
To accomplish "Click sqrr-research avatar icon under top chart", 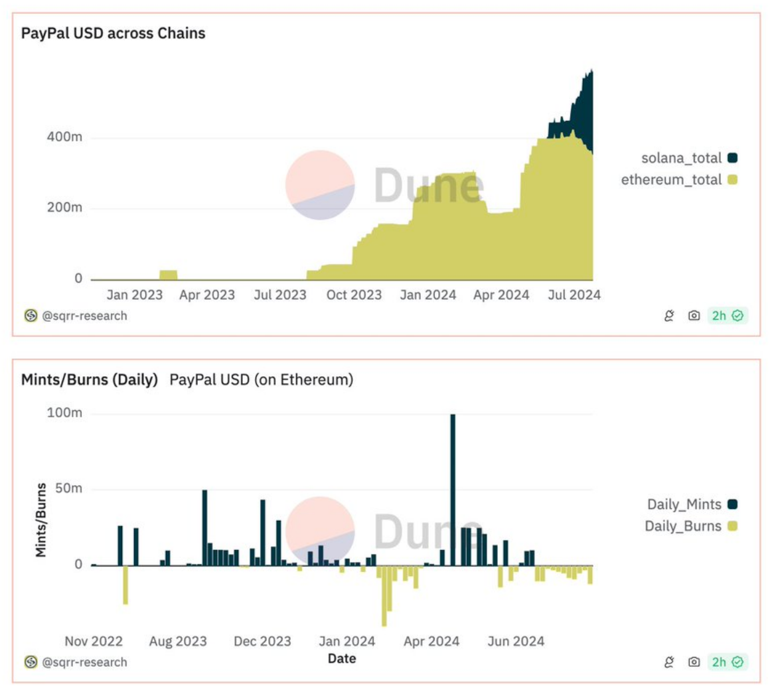I will tap(31, 316).
